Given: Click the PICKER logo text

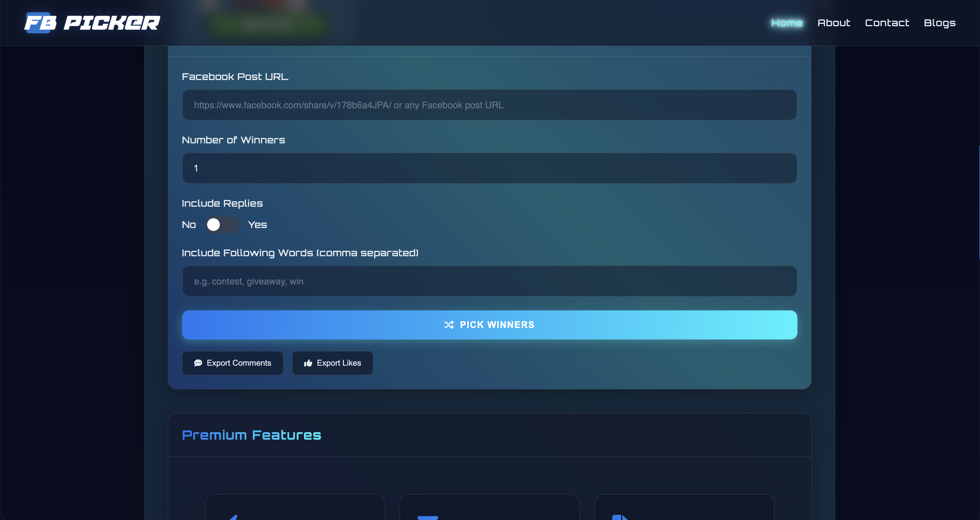Looking at the screenshot, I should (112, 23).
